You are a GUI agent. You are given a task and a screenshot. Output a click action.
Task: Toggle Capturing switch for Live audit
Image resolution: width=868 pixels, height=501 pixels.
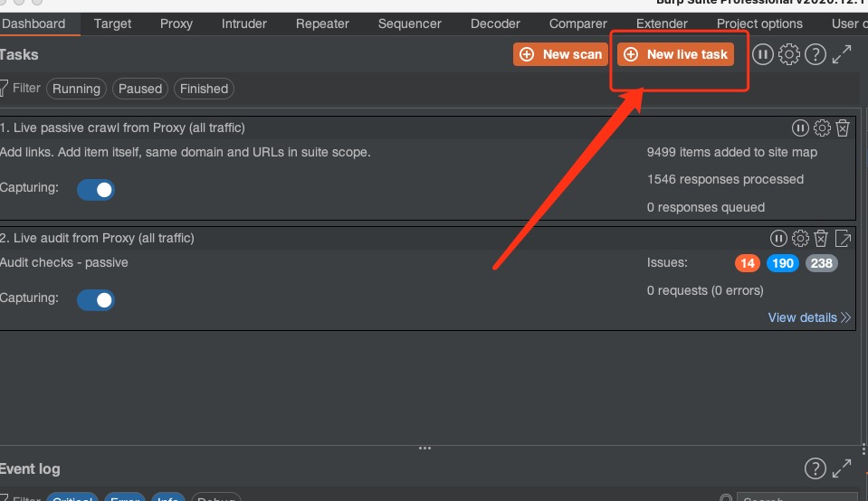click(x=96, y=299)
